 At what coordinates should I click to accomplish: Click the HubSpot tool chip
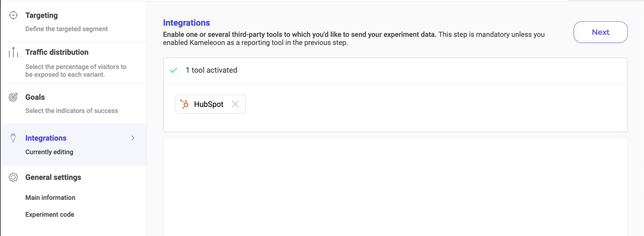coord(208,104)
